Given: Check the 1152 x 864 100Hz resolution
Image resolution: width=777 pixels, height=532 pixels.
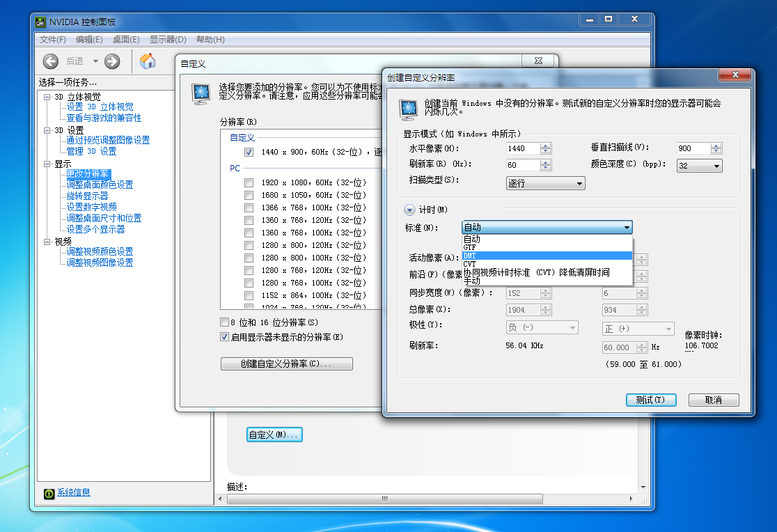Looking at the screenshot, I should pyautogui.click(x=249, y=295).
